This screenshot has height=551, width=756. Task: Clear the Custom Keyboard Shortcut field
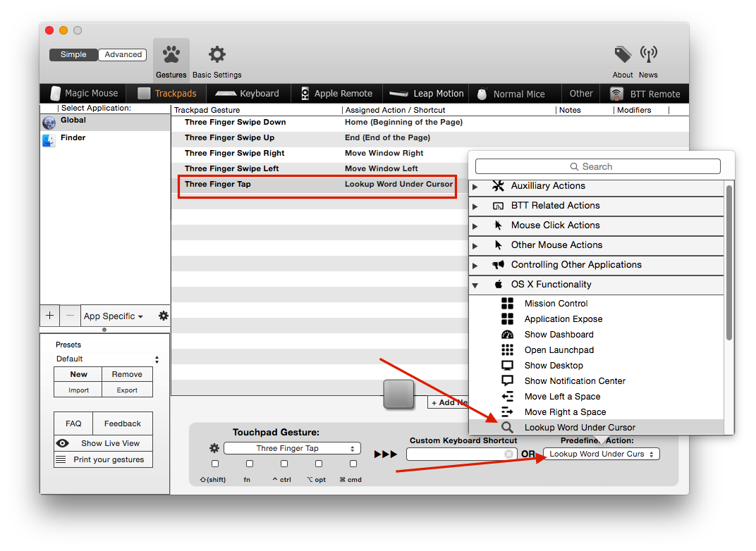click(508, 454)
